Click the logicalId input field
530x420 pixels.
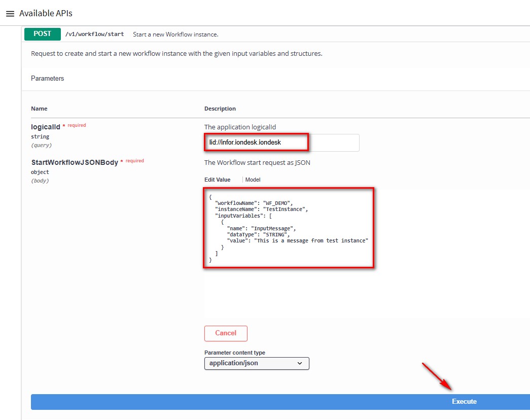click(x=281, y=143)
